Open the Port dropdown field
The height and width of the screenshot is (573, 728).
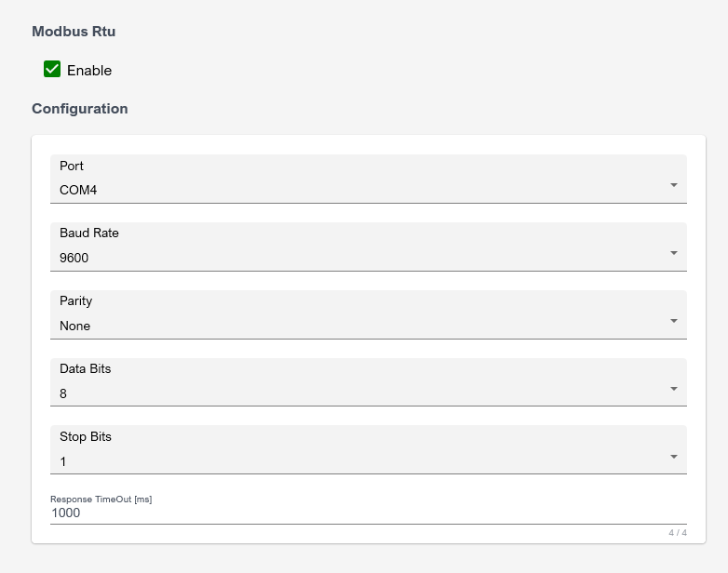coord(368,179)
